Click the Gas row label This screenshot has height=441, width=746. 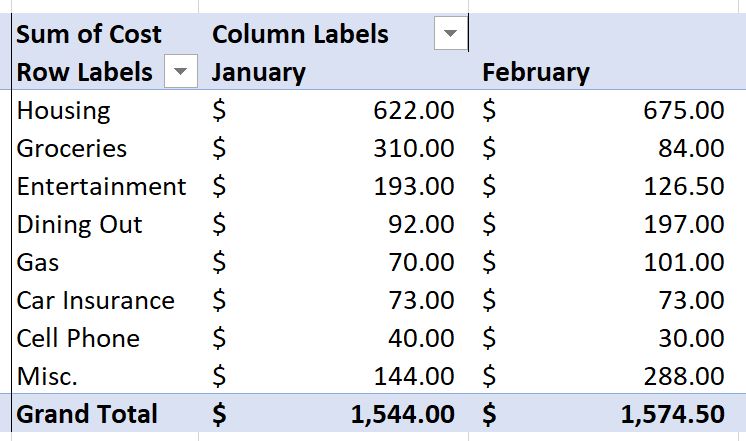tap(38, 263)
